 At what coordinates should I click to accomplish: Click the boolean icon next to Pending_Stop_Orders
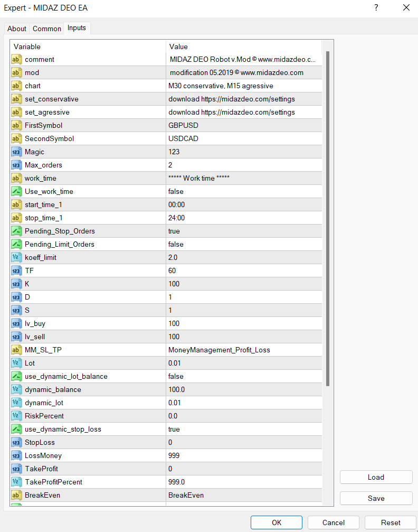(16, 231)
